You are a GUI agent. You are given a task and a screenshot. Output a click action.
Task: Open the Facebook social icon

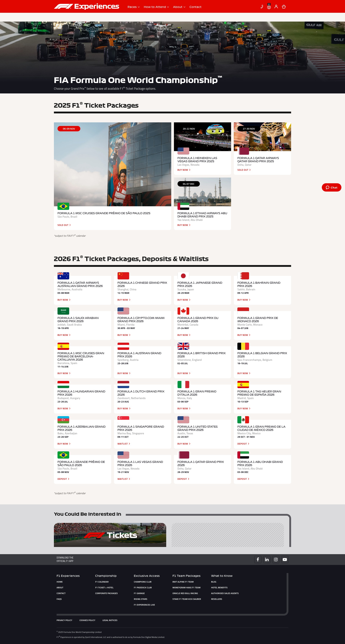(258, 560)
